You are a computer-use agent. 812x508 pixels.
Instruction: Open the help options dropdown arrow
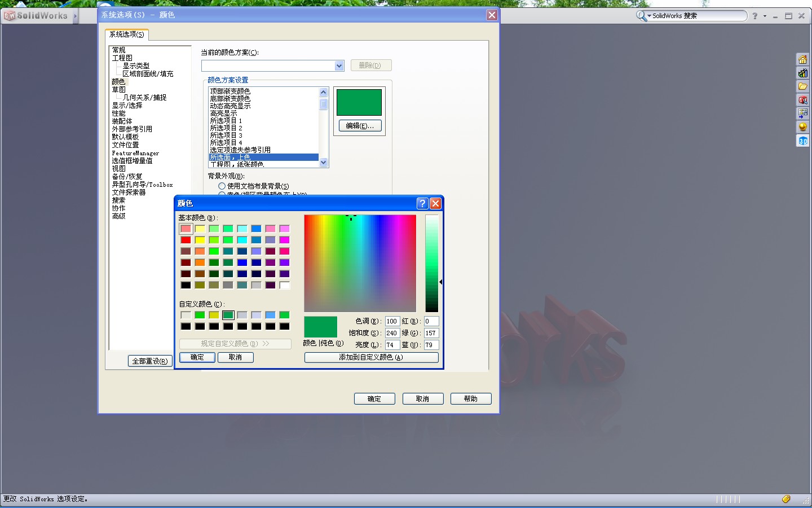point(765,16)
